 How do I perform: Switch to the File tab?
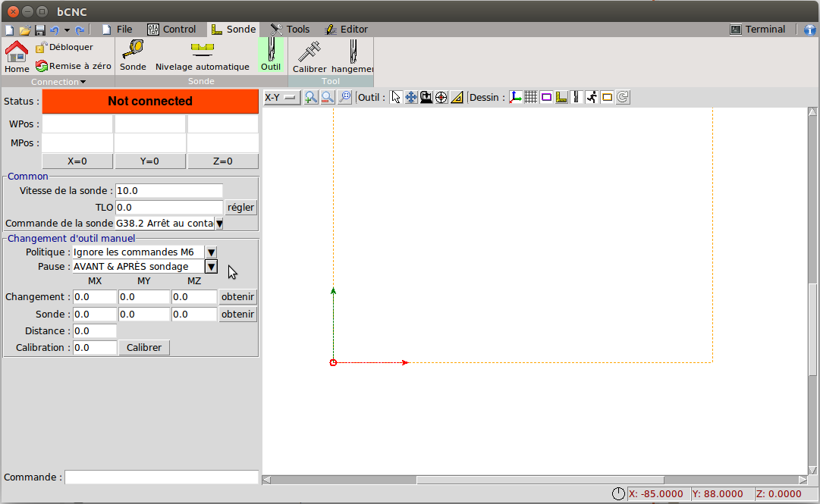pos(117,30)
